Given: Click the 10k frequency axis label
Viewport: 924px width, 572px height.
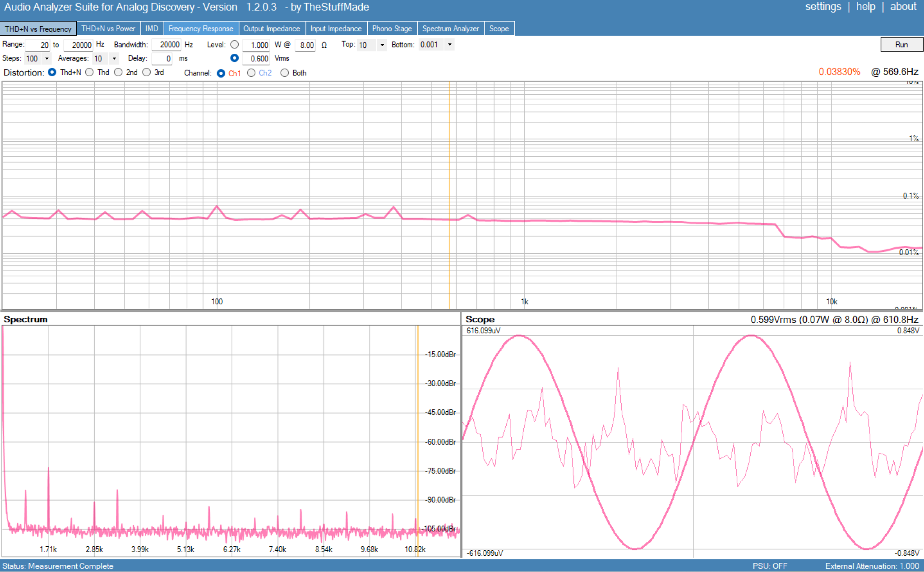Looking at the screenshot, I should tap(832, 302).
